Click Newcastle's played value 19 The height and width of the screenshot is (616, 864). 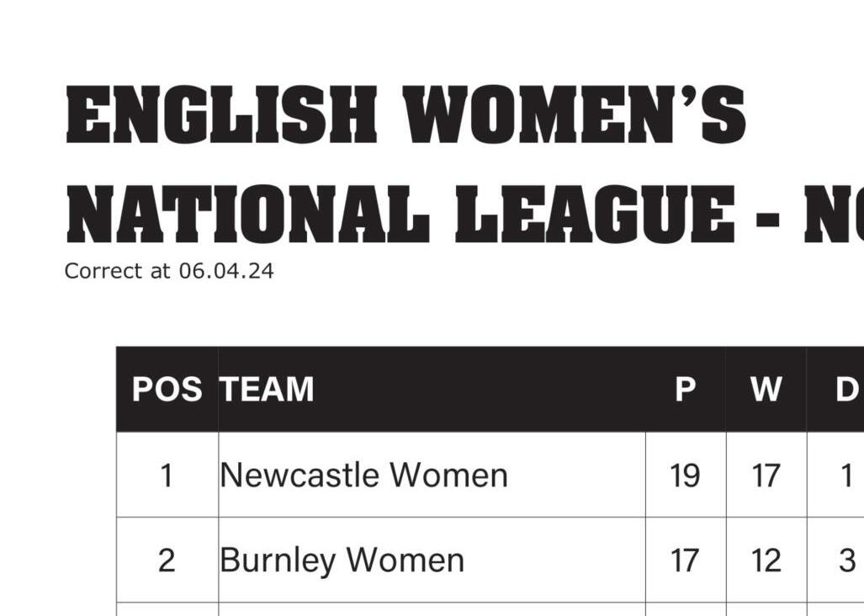tap(685, 475)
